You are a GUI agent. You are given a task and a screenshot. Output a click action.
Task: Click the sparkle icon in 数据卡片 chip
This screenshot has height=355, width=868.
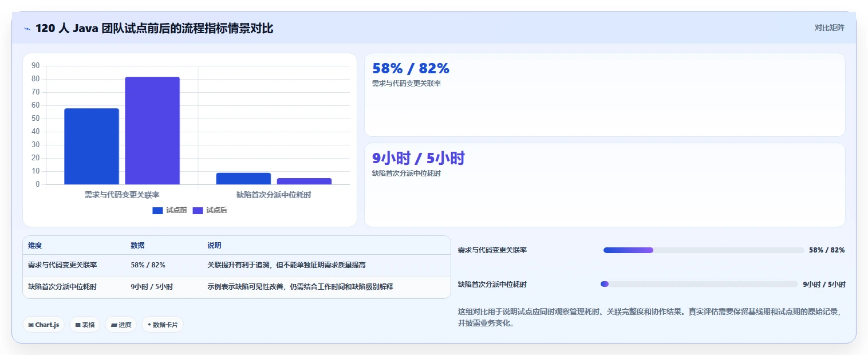click(149, 325)
